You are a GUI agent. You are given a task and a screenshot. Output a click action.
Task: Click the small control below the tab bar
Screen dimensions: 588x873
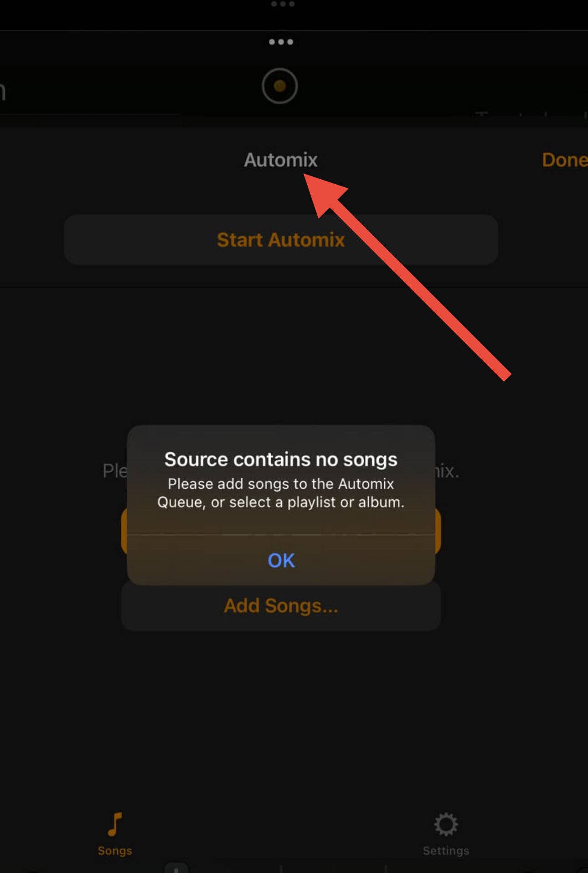point(176,868)
